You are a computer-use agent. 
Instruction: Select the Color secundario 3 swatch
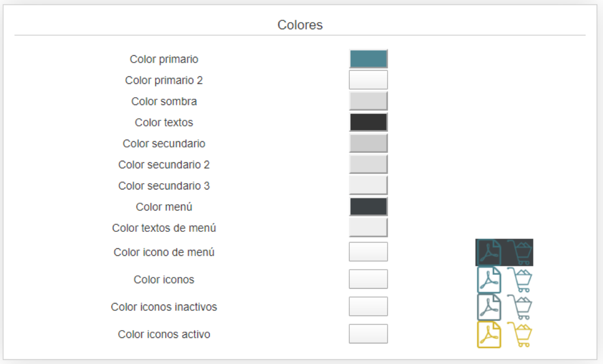click(368, 186)
